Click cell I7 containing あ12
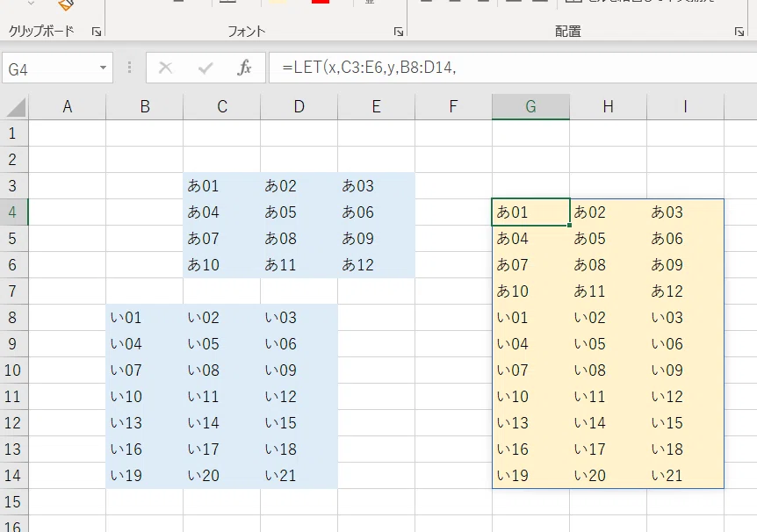This screenshot has width=757, height=532. click(x=686, y=291)
